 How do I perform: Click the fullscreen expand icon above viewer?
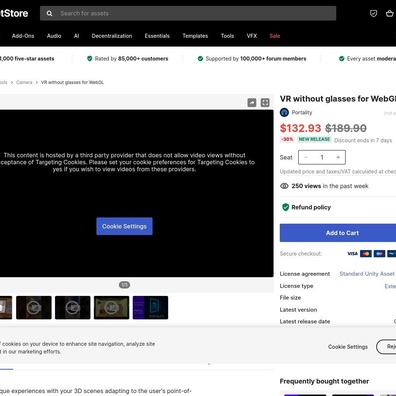point(265,103)
